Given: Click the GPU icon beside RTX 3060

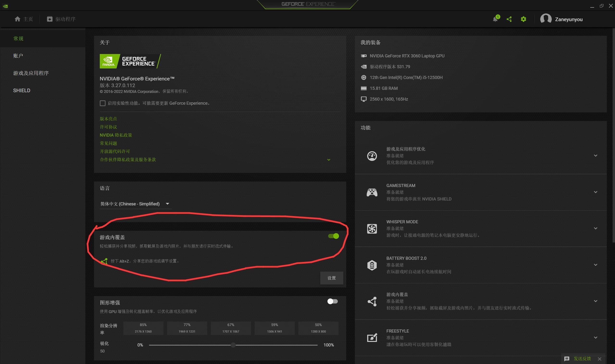Looking at the screenshot, I should pyautogui.click(x=364, y=56).
